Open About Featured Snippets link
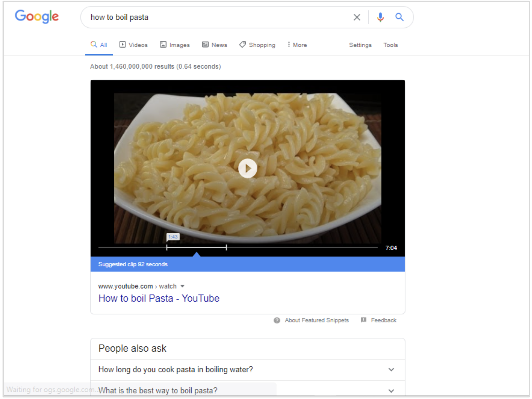 pyautogui.click(x=317, y=320)
